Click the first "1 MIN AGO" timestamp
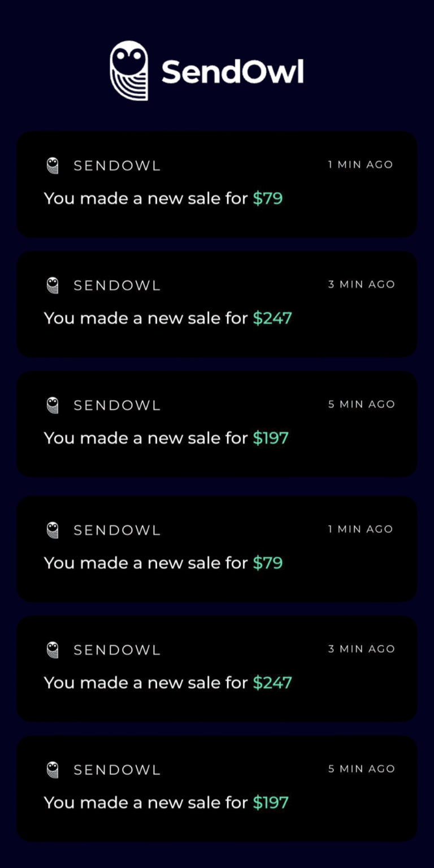434x868 pixels. click(360, 164)
